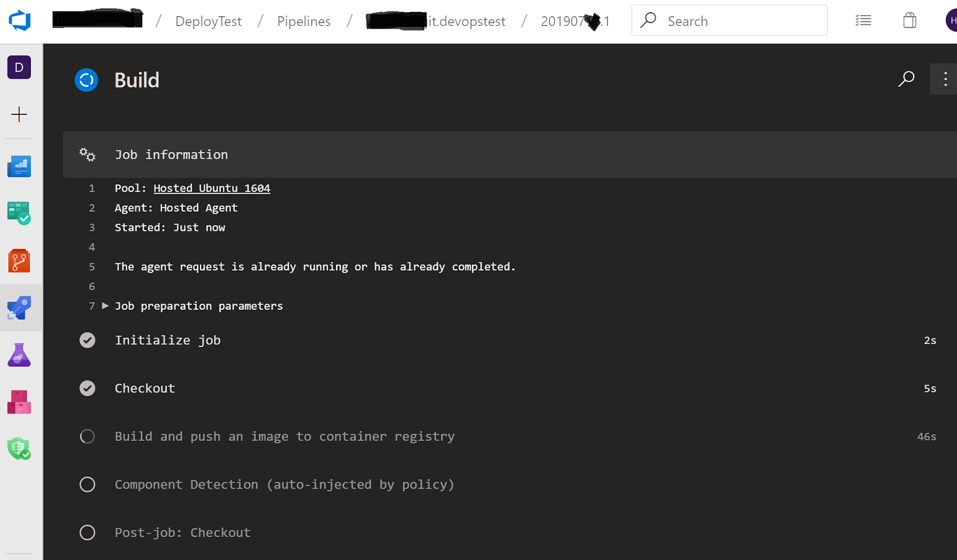Open Boards from the sidebar
The image size is (957, 560).
[19, 213]
